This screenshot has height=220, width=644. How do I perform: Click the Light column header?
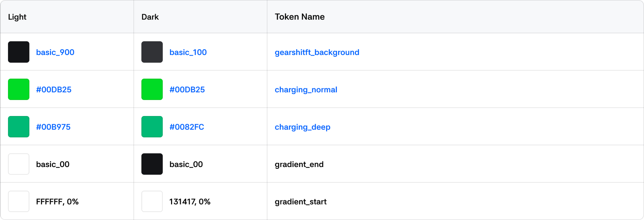click(x=17, y=17)
